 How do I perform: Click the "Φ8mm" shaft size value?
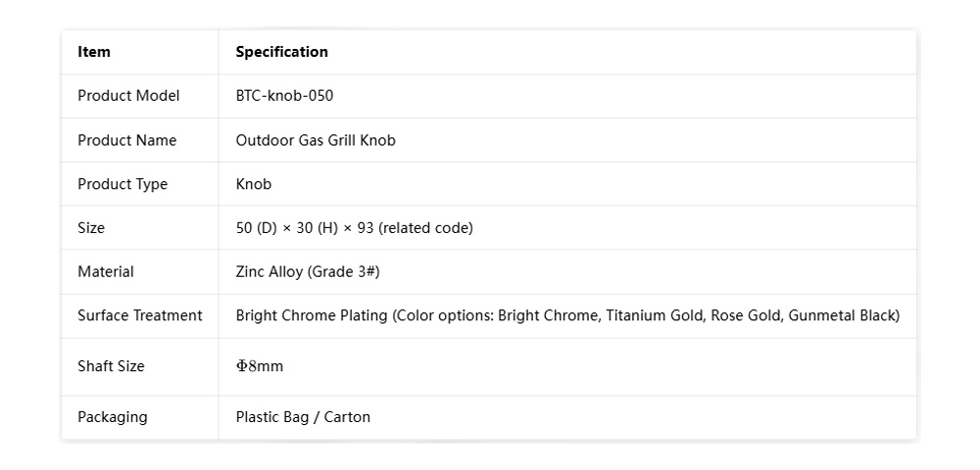pos(260,366)
